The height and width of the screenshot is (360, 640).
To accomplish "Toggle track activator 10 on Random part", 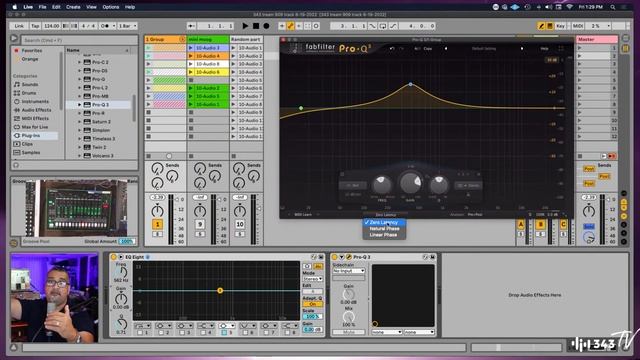I will (240, 224).
